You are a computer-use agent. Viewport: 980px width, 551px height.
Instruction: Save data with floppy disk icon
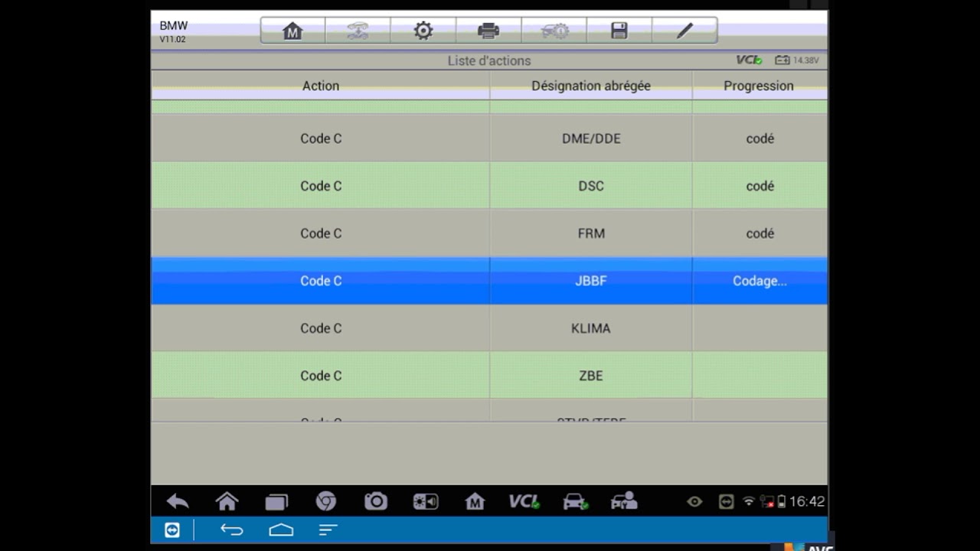[x=619, y=31]
